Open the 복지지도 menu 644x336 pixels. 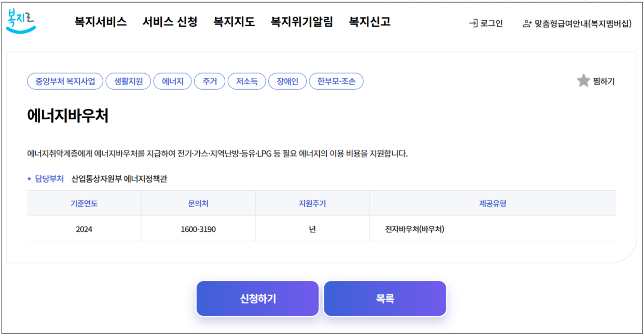tap(233, 22)
